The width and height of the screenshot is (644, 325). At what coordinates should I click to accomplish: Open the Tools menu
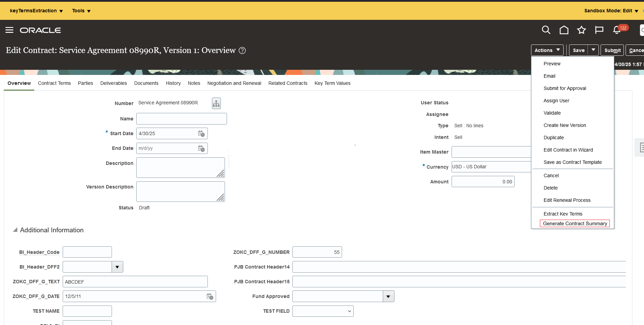(x=81, y=11)
